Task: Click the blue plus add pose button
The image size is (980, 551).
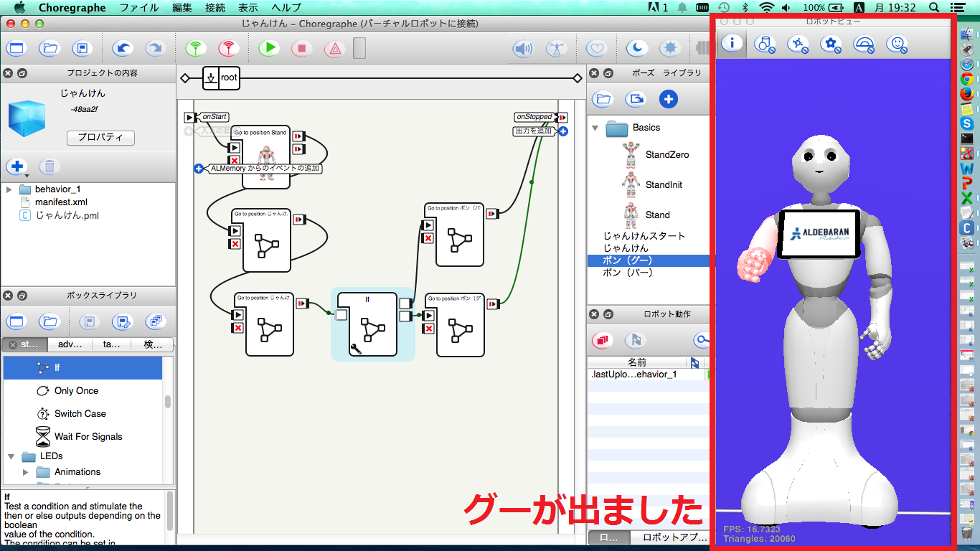Action: coord(669,99)
